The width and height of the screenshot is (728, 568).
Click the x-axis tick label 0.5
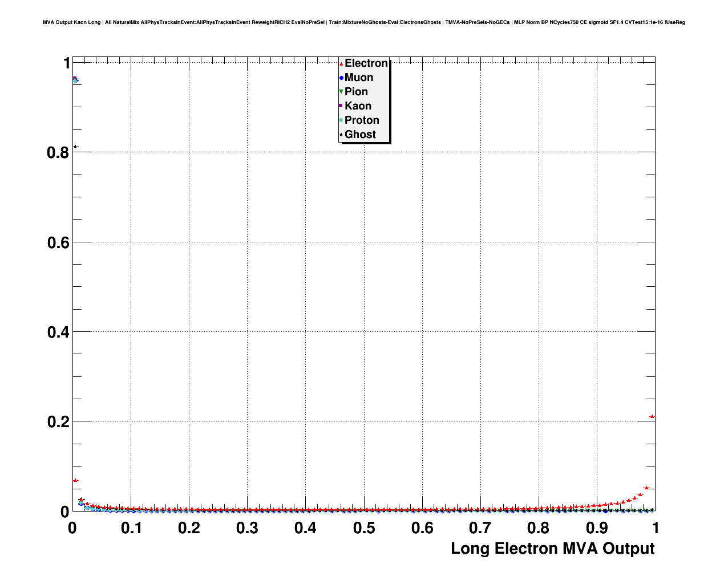point(364,528)
